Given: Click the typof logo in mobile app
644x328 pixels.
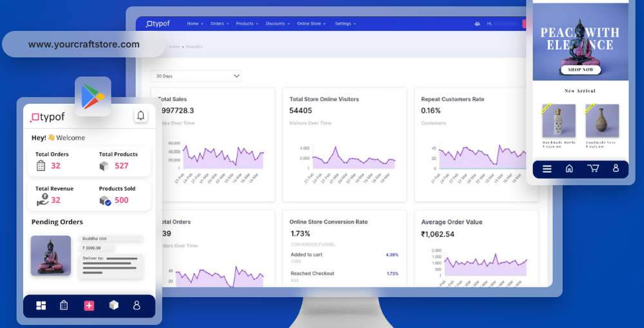Looking at the screenshot, I should tap(47, 117).
